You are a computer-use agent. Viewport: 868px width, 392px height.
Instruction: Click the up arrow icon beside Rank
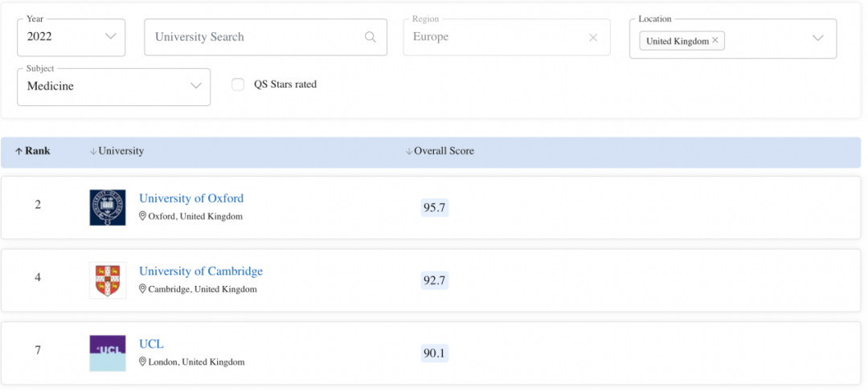coord(18,152)
